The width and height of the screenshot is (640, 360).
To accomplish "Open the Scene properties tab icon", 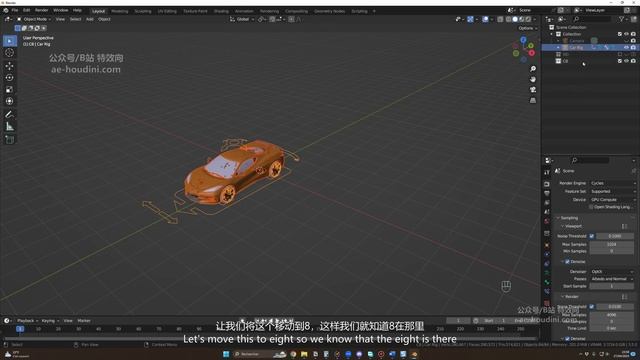I will pyautogui.click(x=547, y=212).
